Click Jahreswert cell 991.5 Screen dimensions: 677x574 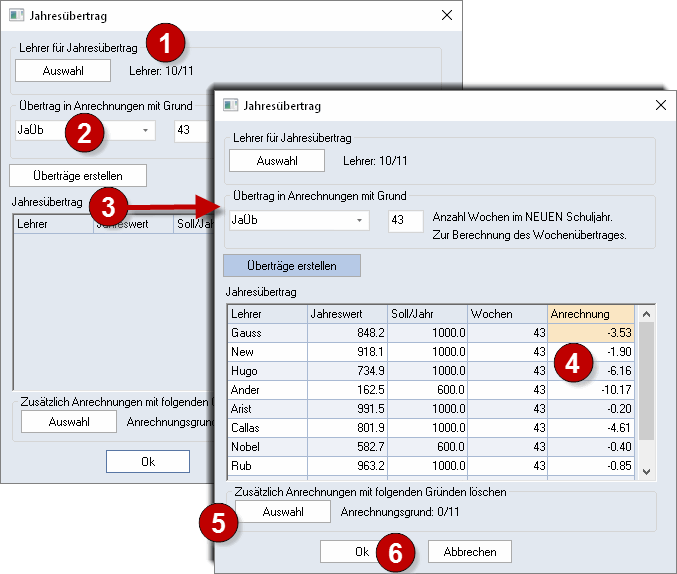click(x=347, y=409)
